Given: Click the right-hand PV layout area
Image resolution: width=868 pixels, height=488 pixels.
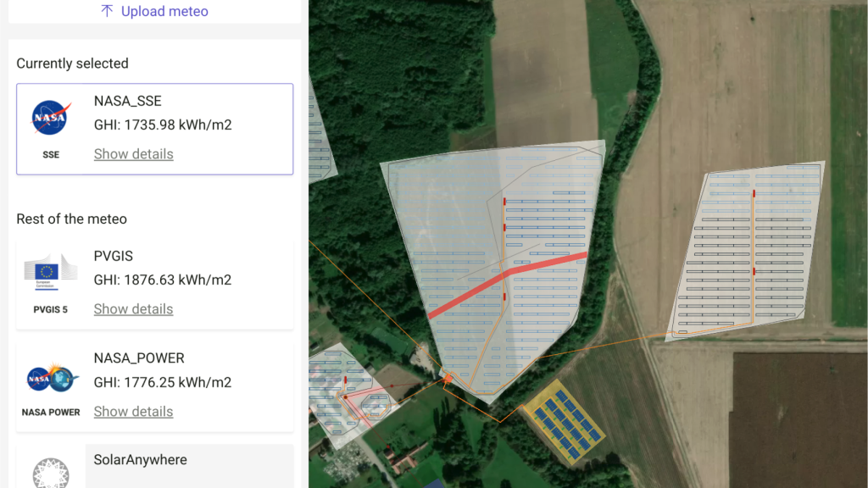Looking at the screenshot, I should (x=746, y=251).
